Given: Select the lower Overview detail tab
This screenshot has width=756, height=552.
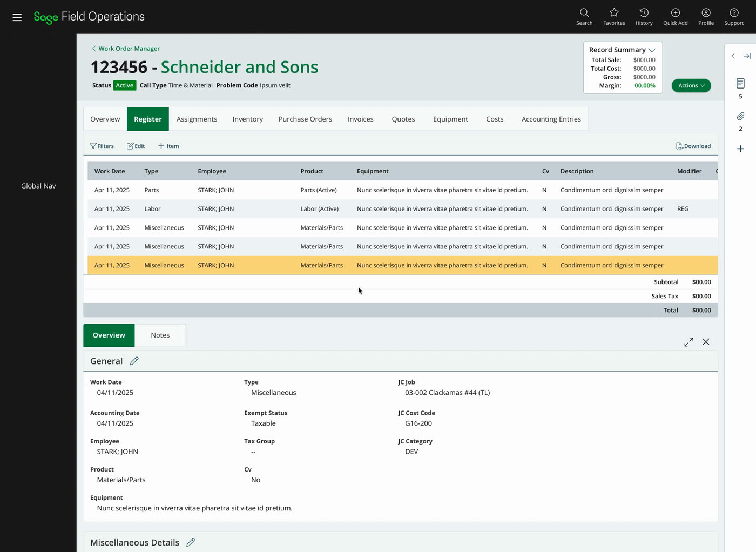Looking at the screenshot, I should (x=109, y=335).
